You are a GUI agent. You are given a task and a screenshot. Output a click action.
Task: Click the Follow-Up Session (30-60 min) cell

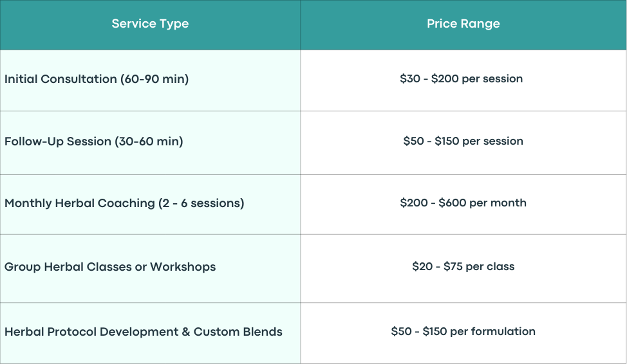(x=150, y=143)
